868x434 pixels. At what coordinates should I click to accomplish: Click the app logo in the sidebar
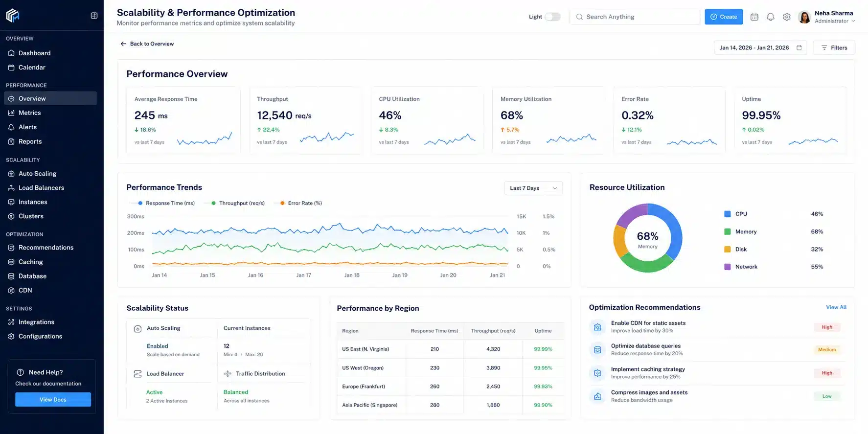pyautogui.click(x=13, y=16)
